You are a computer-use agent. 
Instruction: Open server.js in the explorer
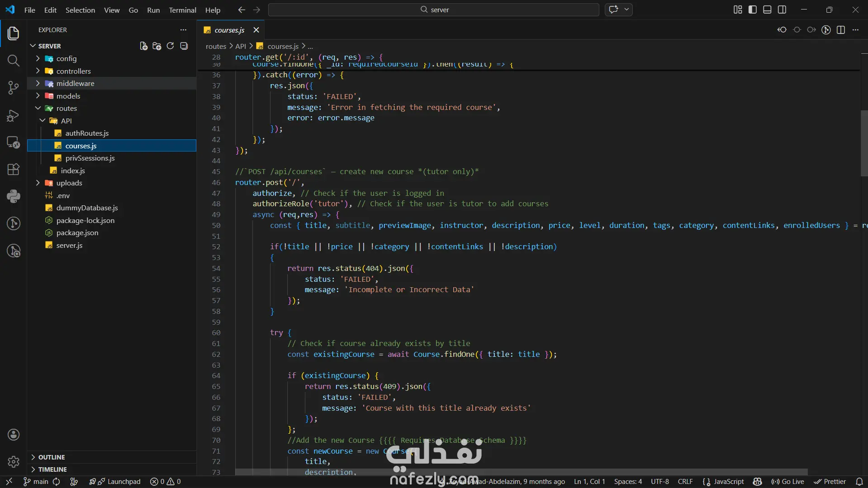(x=112, y=245)
